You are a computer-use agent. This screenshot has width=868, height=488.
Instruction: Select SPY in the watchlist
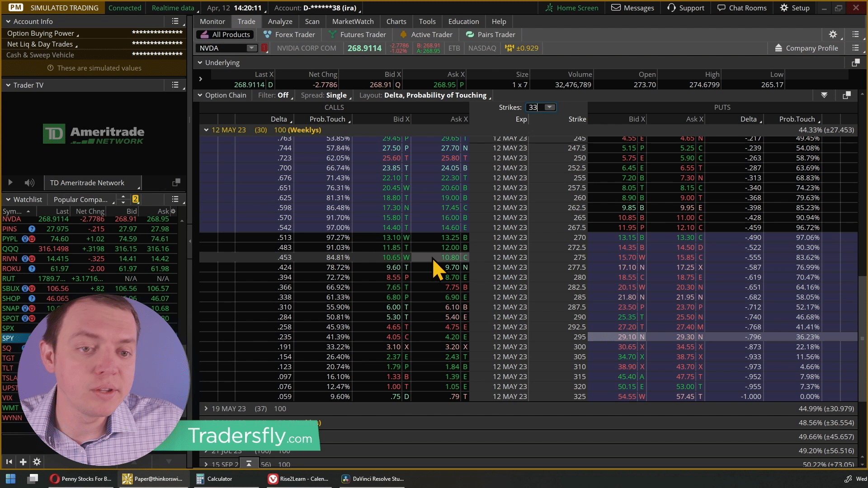coord(8,338)
